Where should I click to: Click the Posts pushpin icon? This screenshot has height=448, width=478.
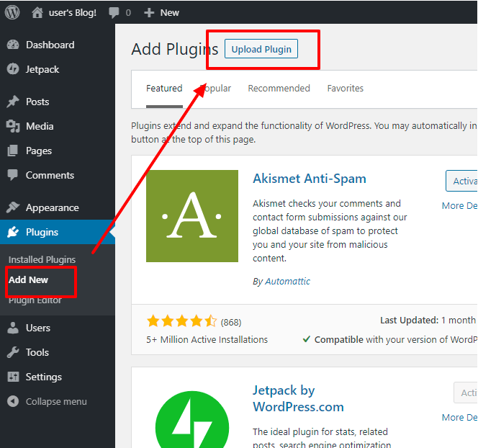pyautogui.click(x=13, y=102)
